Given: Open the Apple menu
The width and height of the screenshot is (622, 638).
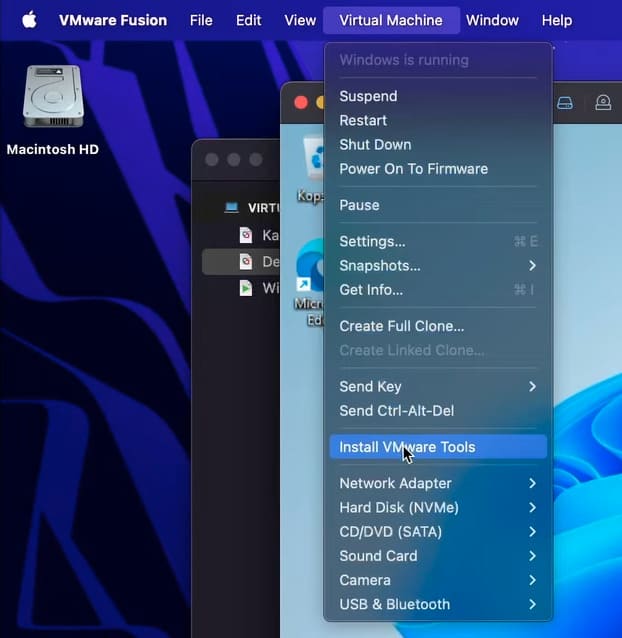Looking at the screenshot, I should 28,20.
